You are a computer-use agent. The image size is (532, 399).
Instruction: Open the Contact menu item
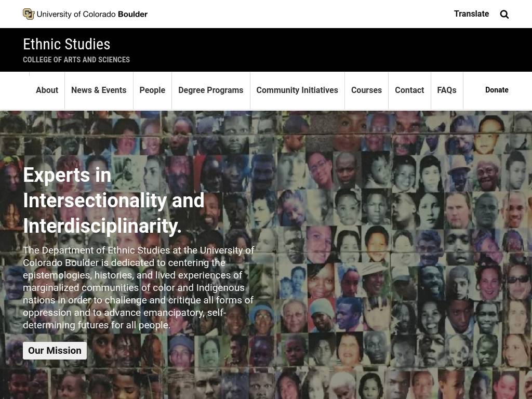click(x=409, y=90)
